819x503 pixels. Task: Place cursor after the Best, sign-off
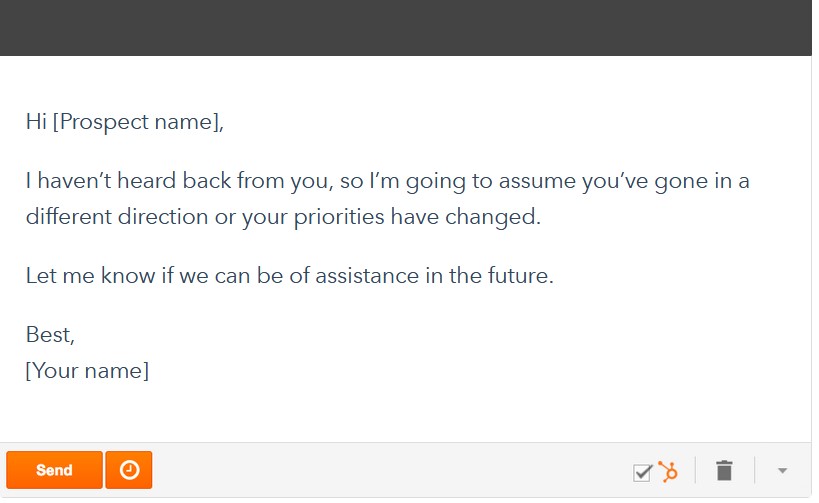tap(76, 335)
